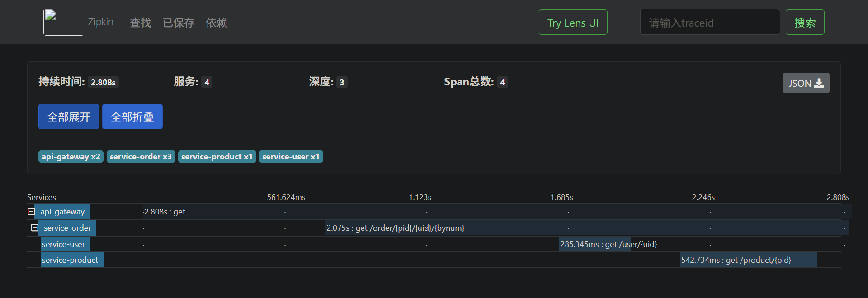Open the 285.345ms get /user/{uid} span
This screenshot has height=298, width=868.
pos(595,244)
